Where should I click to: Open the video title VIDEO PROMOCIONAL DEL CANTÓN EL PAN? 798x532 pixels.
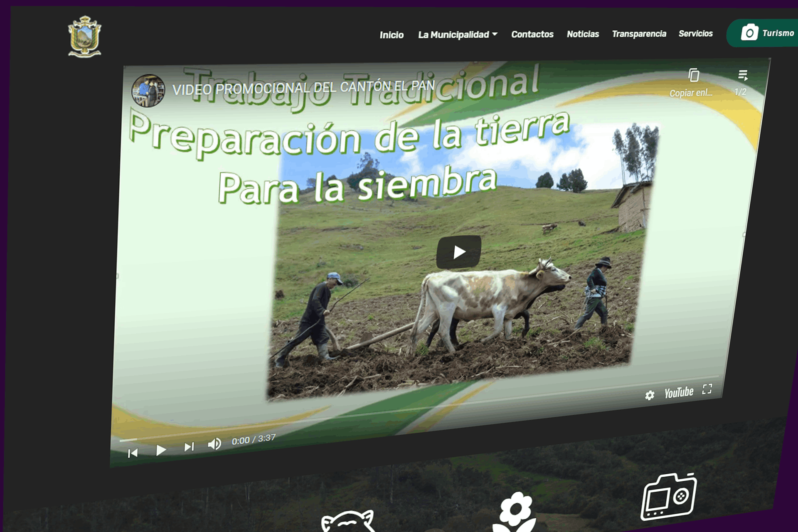(x=303, y=88)
